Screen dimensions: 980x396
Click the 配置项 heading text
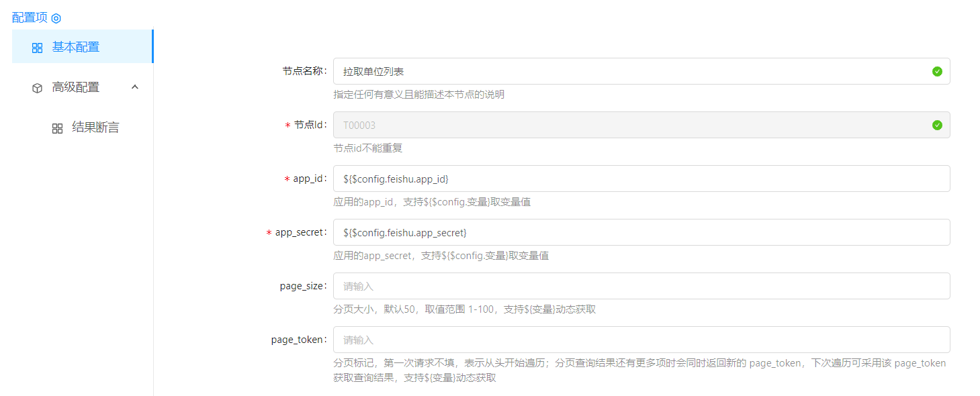click(30, 17)
